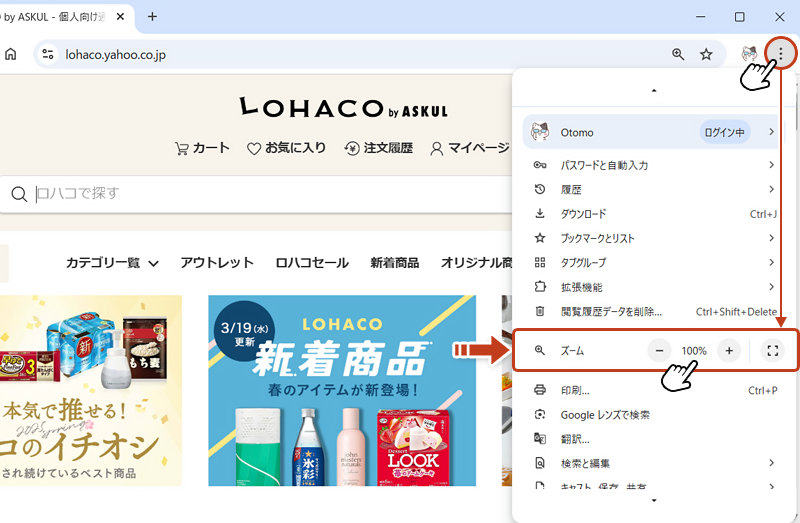This screenshot has width=800, height=523.
Task: Expand 拡張機能 extensions submenu
Action: point(654,287)
